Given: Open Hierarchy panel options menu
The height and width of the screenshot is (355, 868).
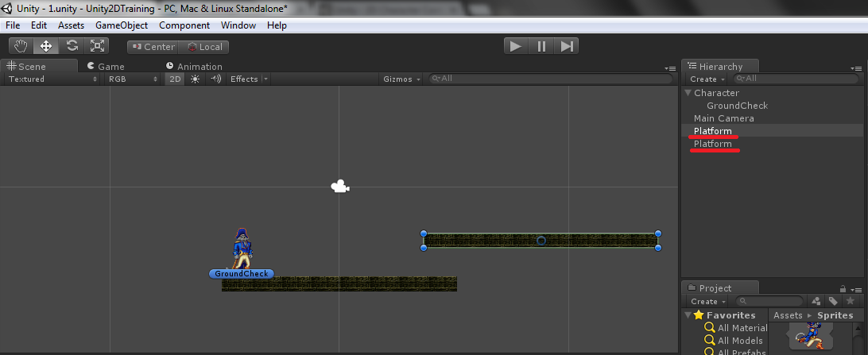Looking at the screenshot, I should (x=856, y=68).
